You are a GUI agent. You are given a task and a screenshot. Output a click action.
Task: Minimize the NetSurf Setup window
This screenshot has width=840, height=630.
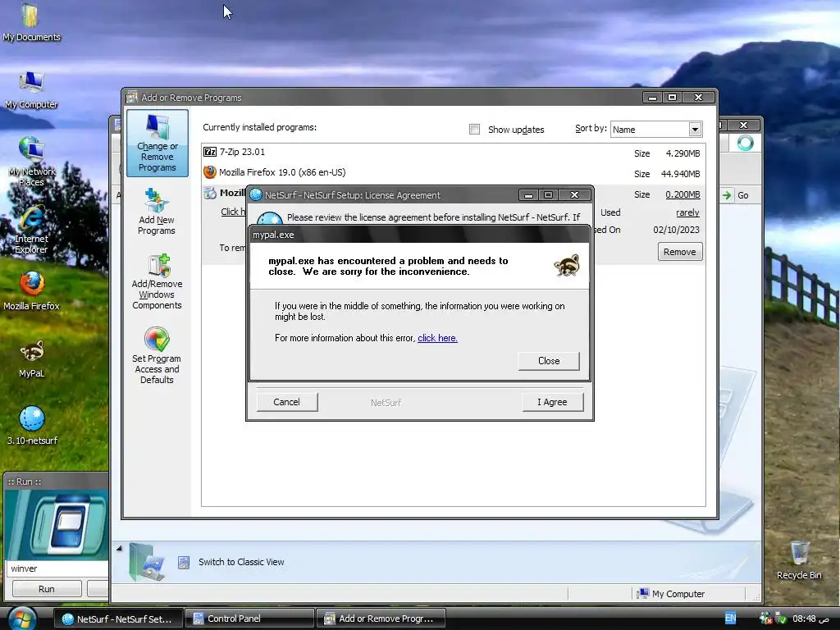[x=528, y=195]
